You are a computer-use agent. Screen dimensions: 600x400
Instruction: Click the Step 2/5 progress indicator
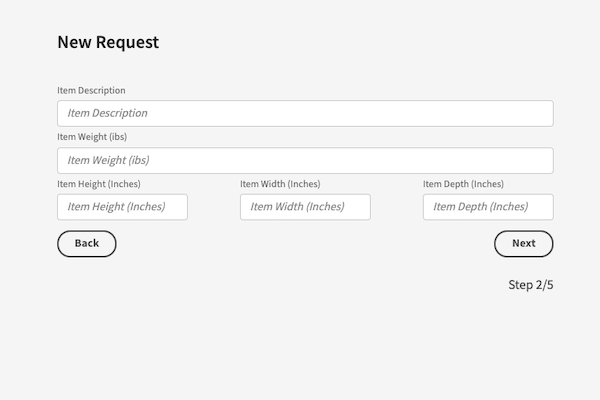[x=531, y=285]
